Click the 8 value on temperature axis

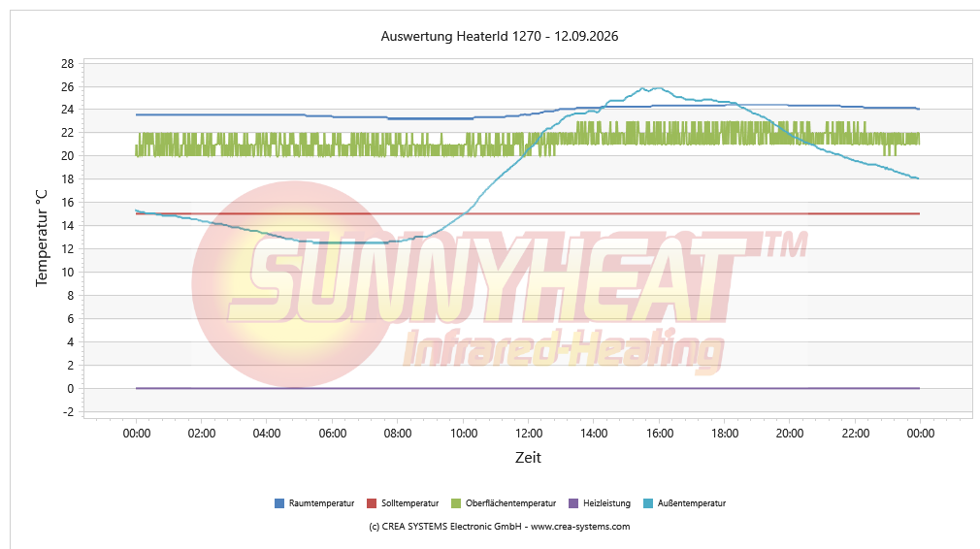[x=71, y=296]
